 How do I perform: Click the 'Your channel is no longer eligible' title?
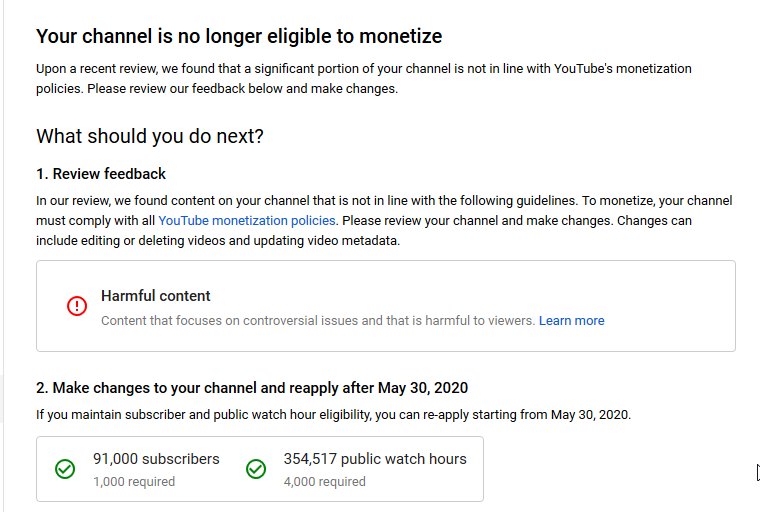tap(239, 36)
